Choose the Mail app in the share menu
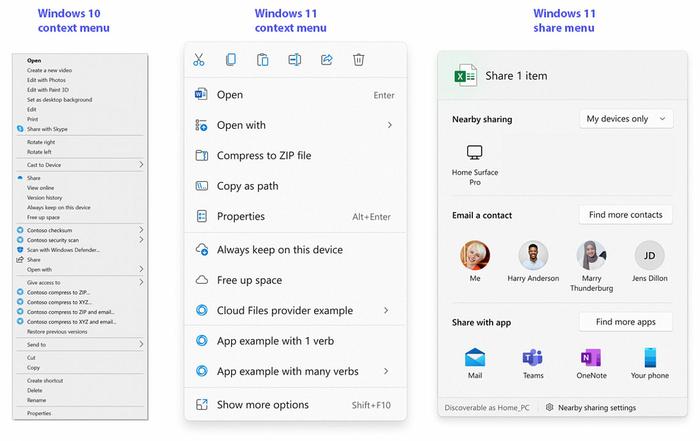The image size is (700, 441). click(475, 358)
